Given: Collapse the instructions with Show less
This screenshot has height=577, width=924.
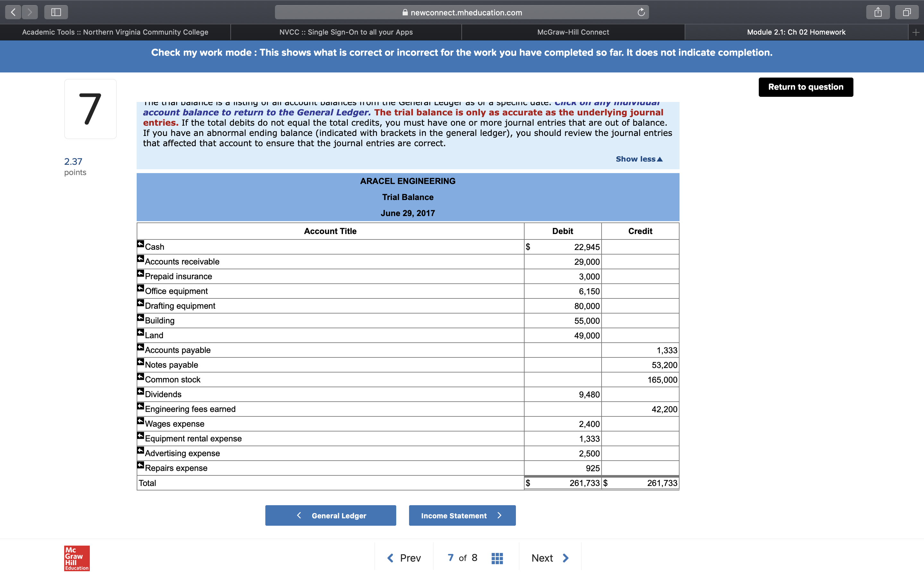Looking at the screenshot, I should pos(638,159).
